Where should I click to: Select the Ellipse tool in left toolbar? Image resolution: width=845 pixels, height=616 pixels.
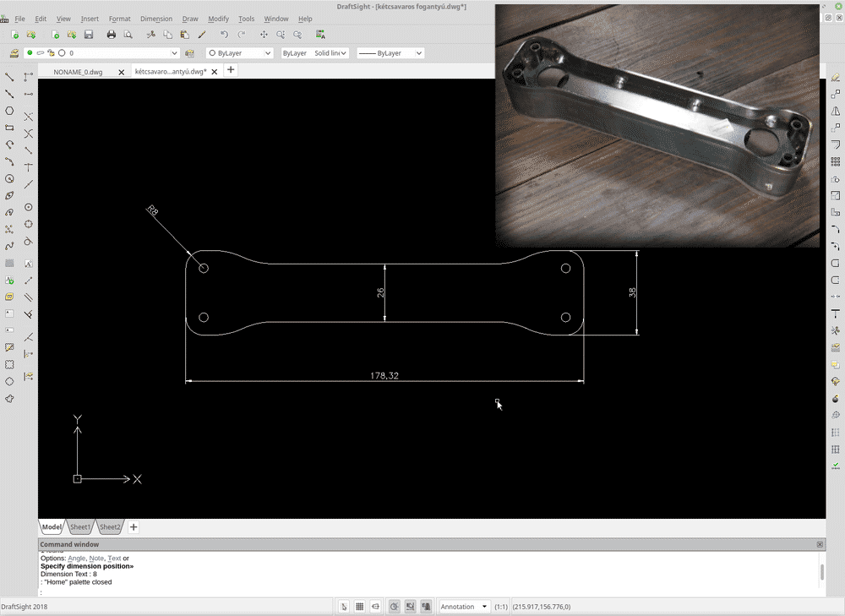9,196
